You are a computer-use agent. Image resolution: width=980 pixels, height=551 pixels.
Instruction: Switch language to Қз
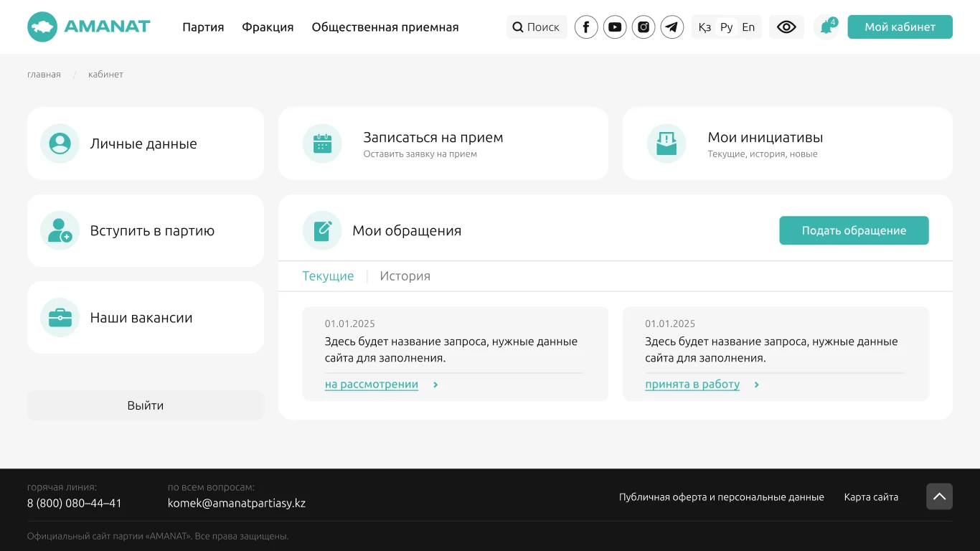coord(705,27)
